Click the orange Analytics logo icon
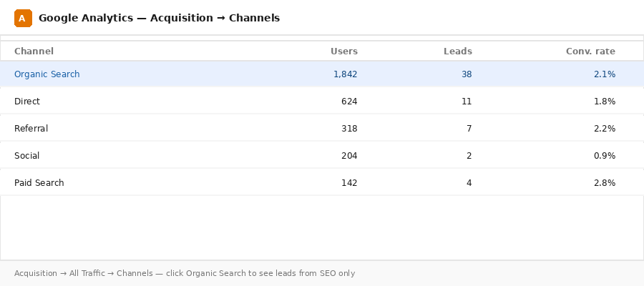The width and height of the screenshot is (644, 286). click(x=23, y=18)
